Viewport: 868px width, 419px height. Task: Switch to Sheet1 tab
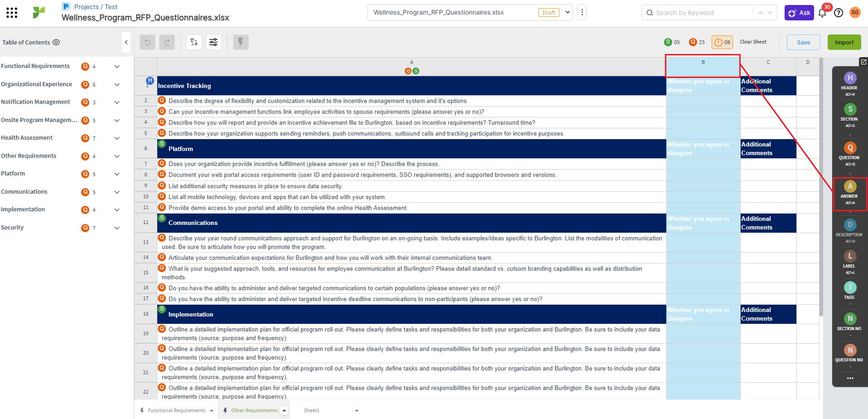coord(311,410)
